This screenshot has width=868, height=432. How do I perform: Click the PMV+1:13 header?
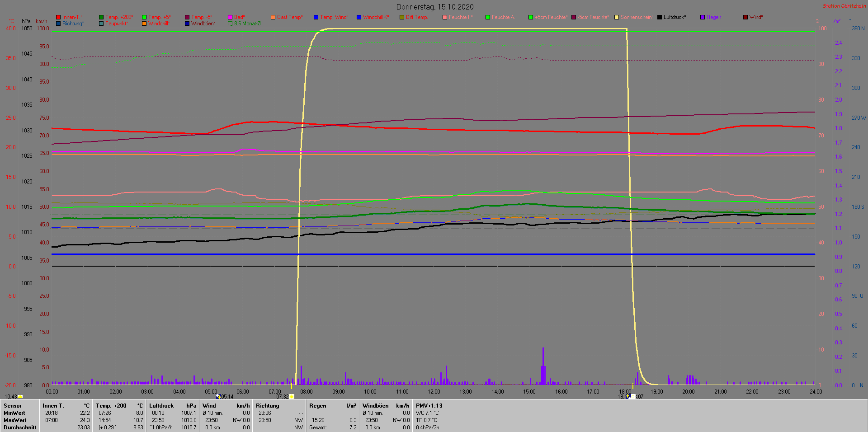pyautogui.click(x=429, y=406)
